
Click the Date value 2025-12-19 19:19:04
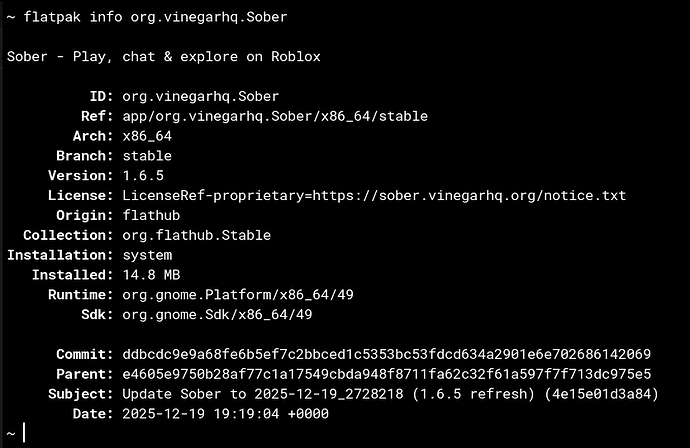coord(225,413)
